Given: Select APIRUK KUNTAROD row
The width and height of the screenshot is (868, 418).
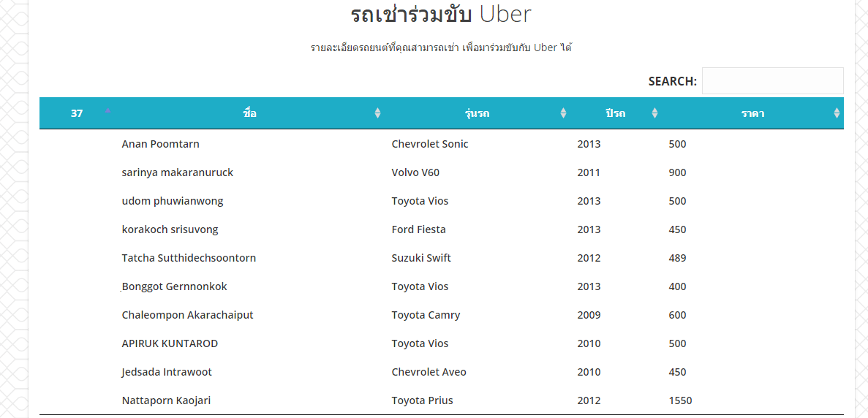Looking at the screenshot, I should (442, 343).
